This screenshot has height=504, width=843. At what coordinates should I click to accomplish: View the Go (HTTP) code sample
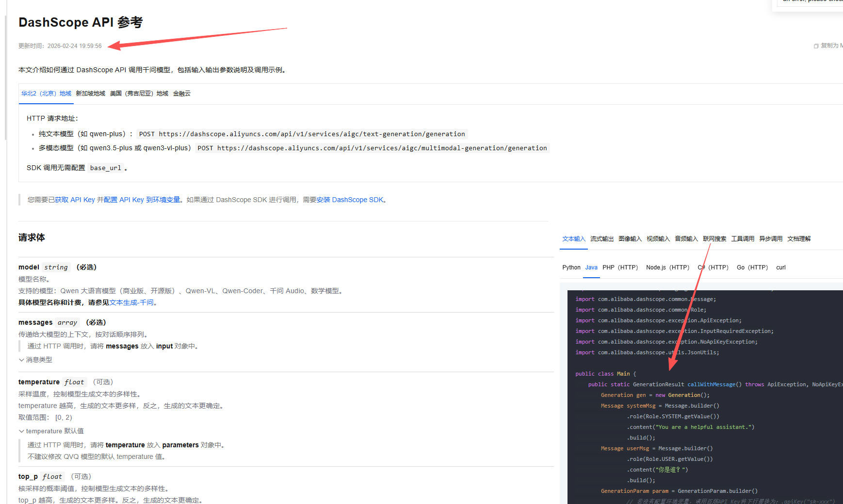click(752, 268)
